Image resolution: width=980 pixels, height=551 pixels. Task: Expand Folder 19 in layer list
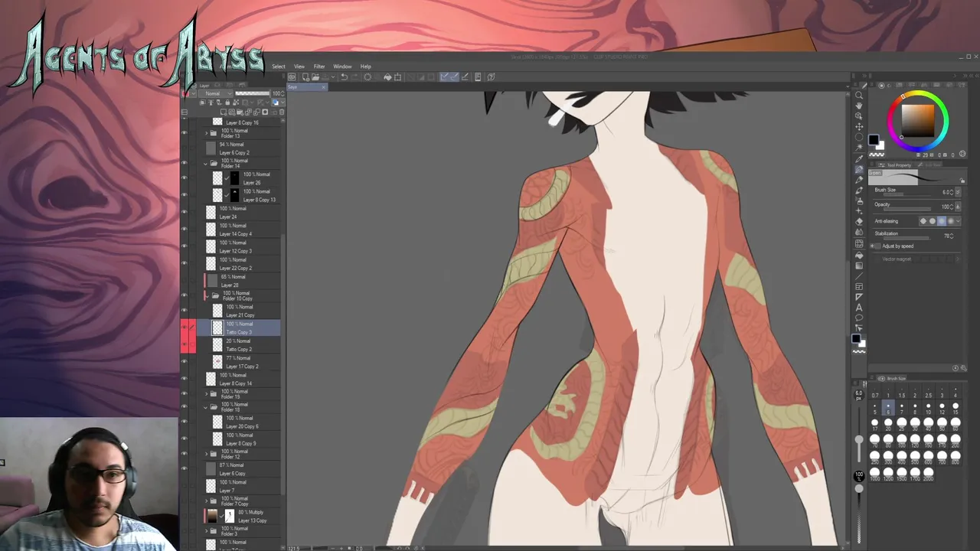[205, 394]
